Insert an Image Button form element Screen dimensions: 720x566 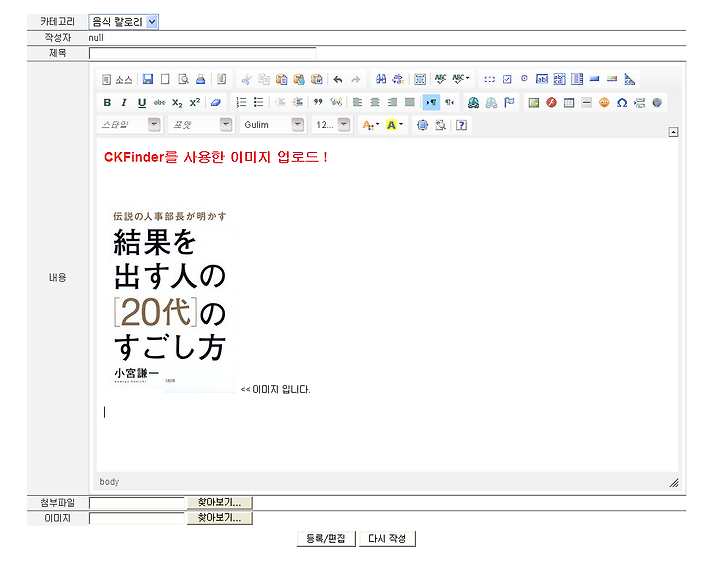tap(612, 79)
